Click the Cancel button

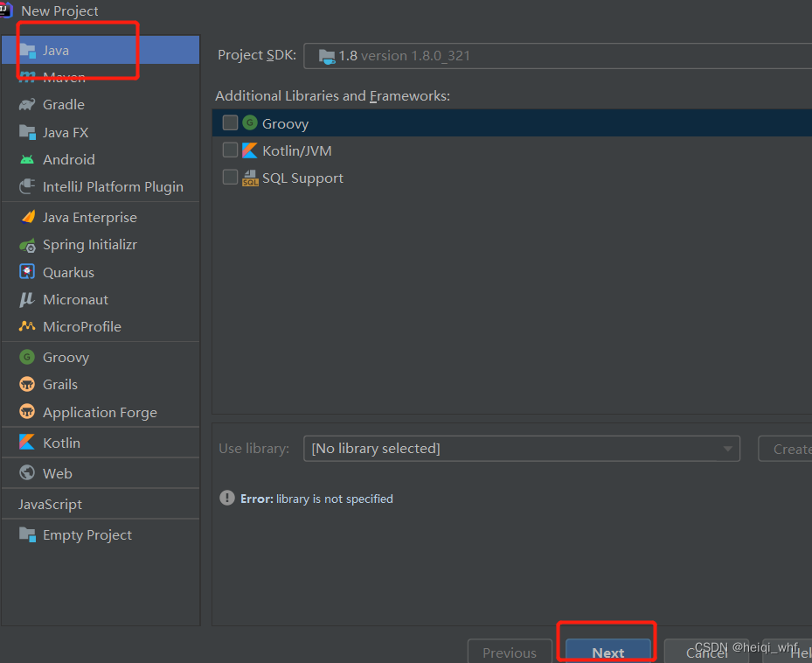tap(706, 653)
